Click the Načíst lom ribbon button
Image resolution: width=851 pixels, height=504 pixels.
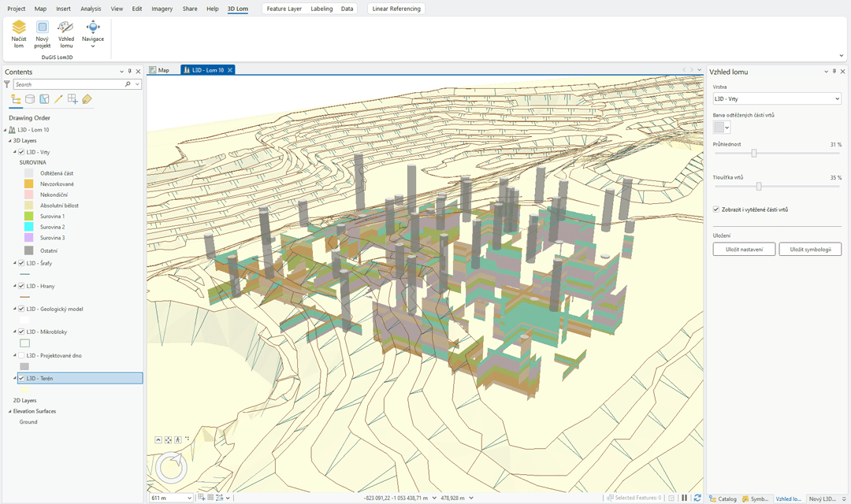[x=18, y=34]
